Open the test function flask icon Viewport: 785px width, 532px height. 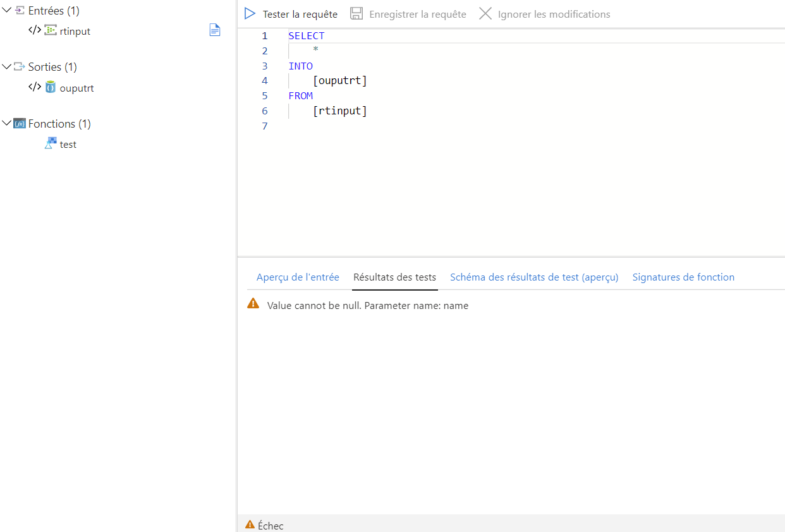click(x=50, y=143)
